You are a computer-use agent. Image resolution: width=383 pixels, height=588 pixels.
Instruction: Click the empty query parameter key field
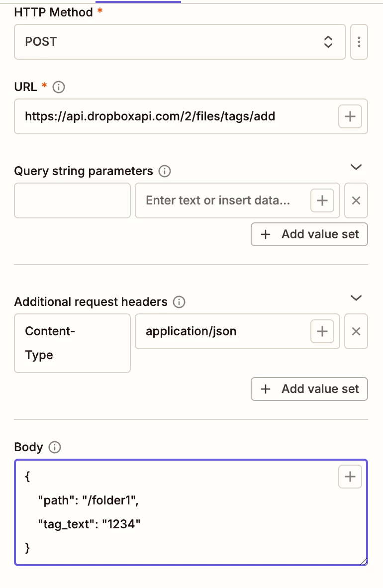click(72, 200)
